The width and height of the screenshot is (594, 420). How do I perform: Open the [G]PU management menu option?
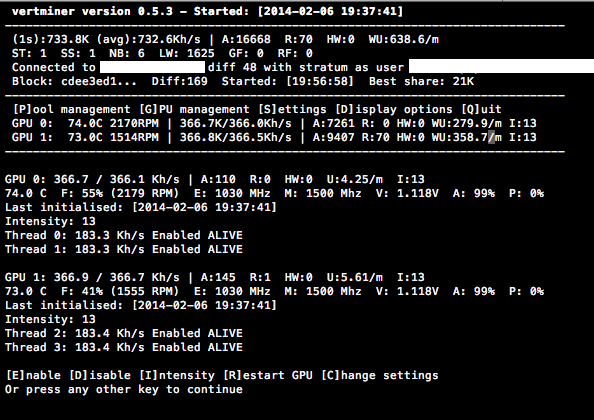pos(194,109)
